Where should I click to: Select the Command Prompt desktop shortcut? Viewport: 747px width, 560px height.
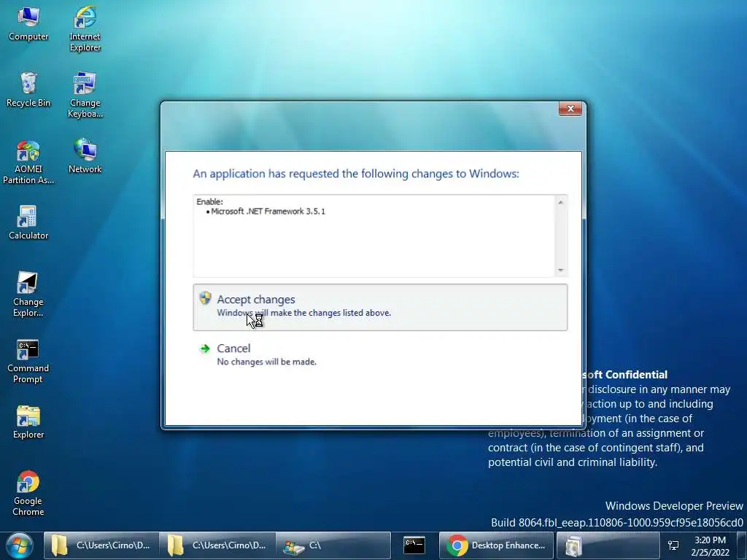pyautogui.click(x=28, y=361)
